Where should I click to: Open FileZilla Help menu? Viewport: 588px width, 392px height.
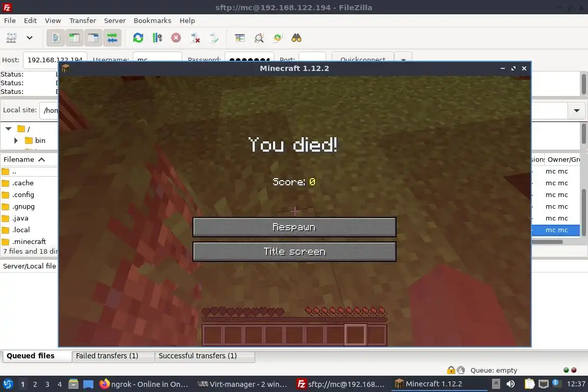point(187,20)
